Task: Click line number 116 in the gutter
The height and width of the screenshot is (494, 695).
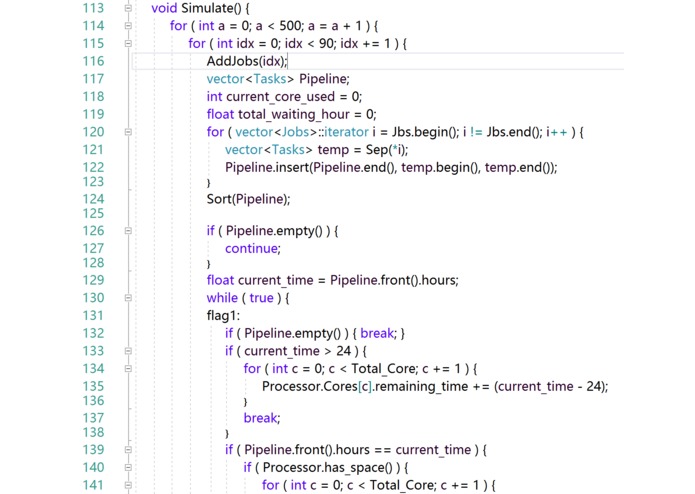Action: click(93, 61)
